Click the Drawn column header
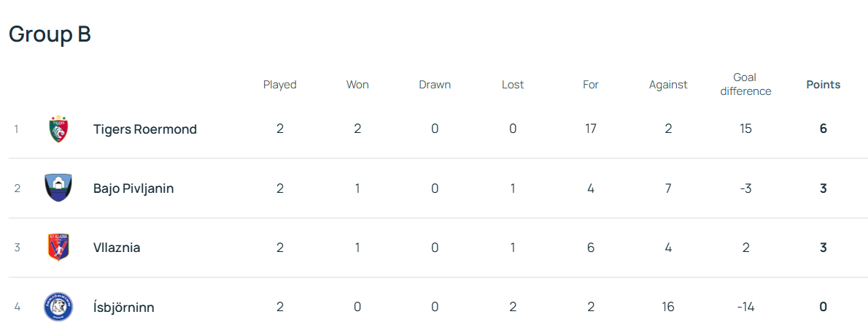This screenshot has width=868, height=336. tap(435, 85)
